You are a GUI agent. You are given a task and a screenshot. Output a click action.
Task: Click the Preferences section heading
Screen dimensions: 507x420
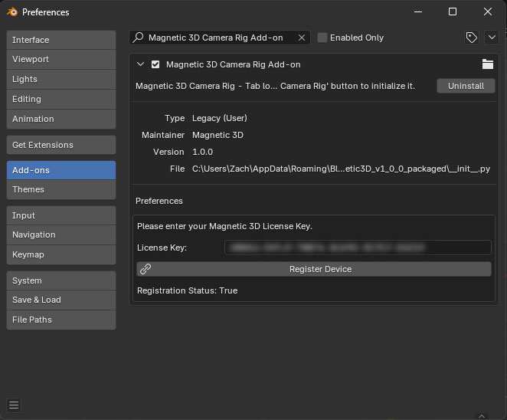(159, 201)
